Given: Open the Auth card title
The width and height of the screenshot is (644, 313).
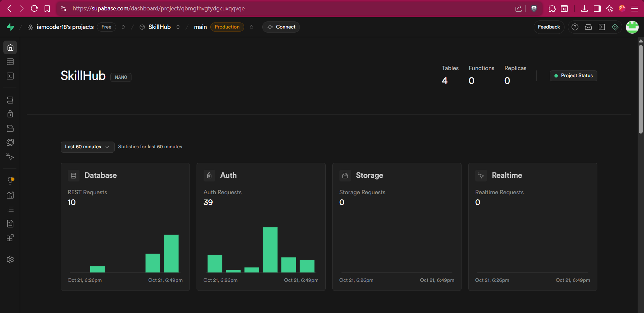Looking at the screenshot, I should click(x=228, y=175).
